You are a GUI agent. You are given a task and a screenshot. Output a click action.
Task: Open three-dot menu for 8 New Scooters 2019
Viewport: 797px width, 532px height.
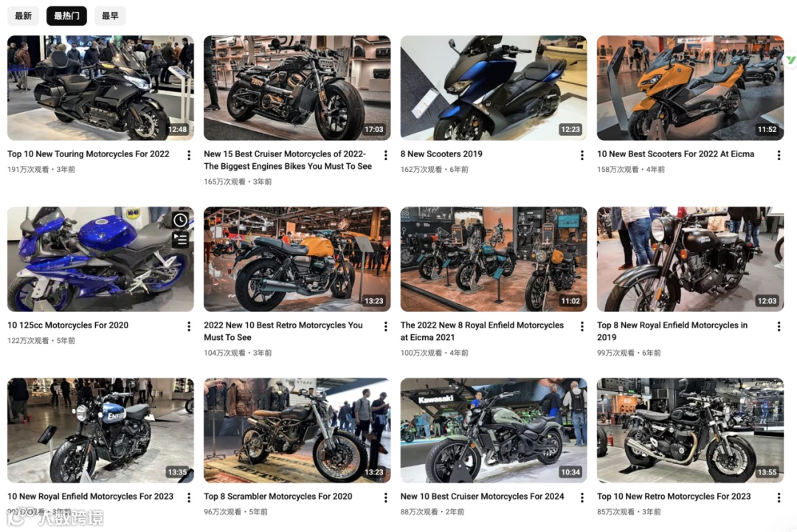(x=582, y=155)
